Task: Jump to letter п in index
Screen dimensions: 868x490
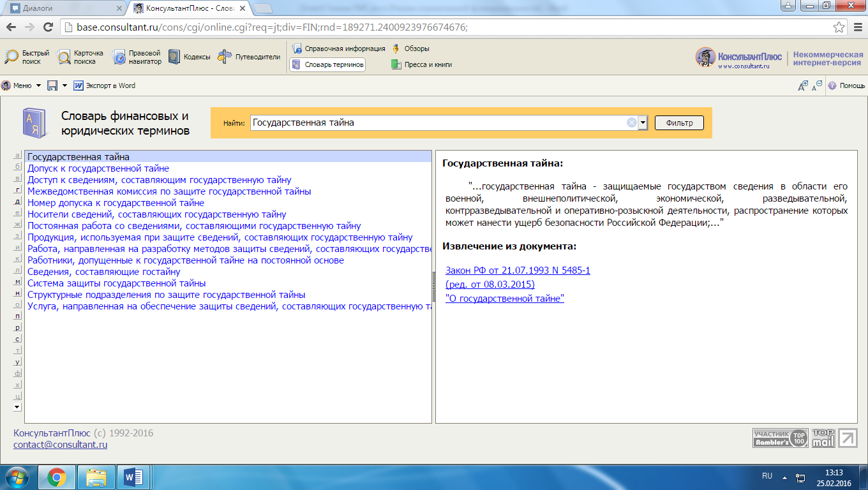Action: click(18, 316)
